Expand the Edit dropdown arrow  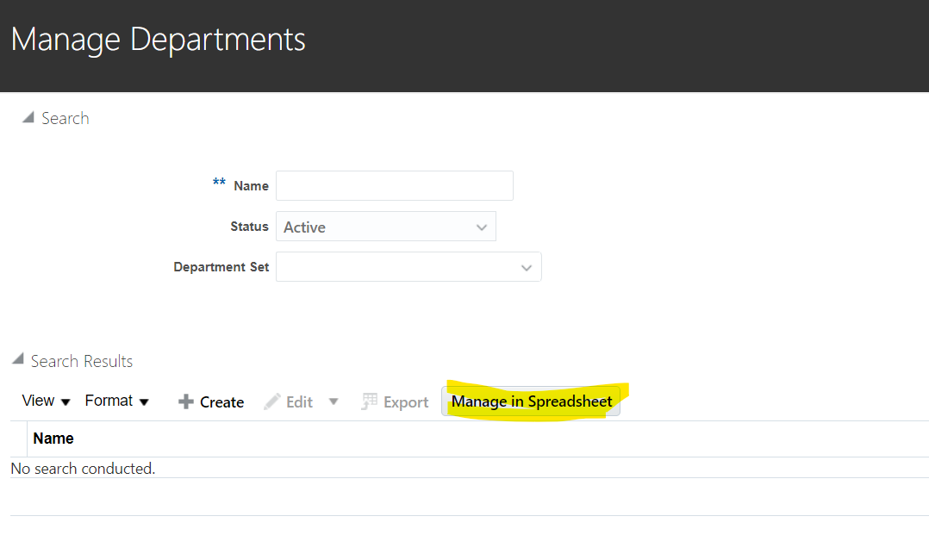tap(334, 401)
